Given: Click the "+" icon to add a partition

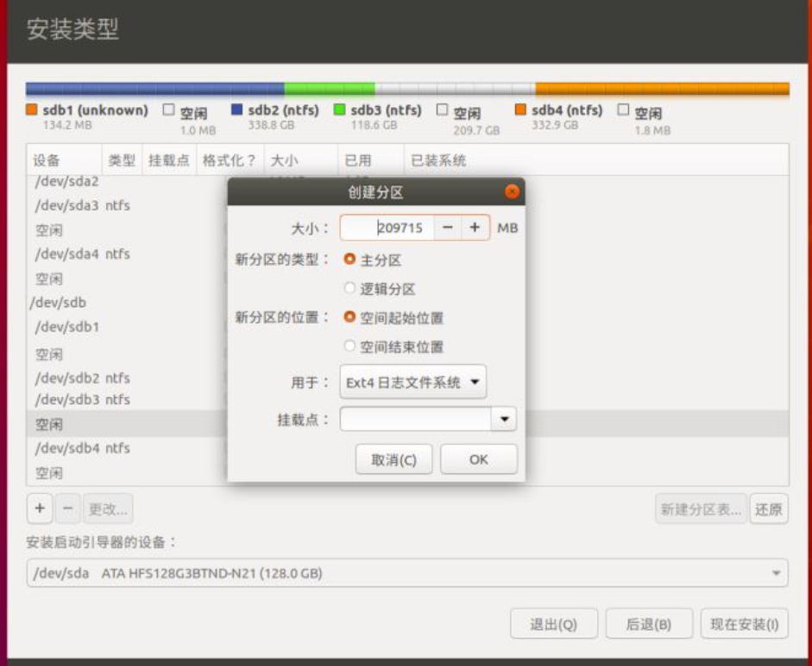Looking at the screenshot, I should point(38,509).
